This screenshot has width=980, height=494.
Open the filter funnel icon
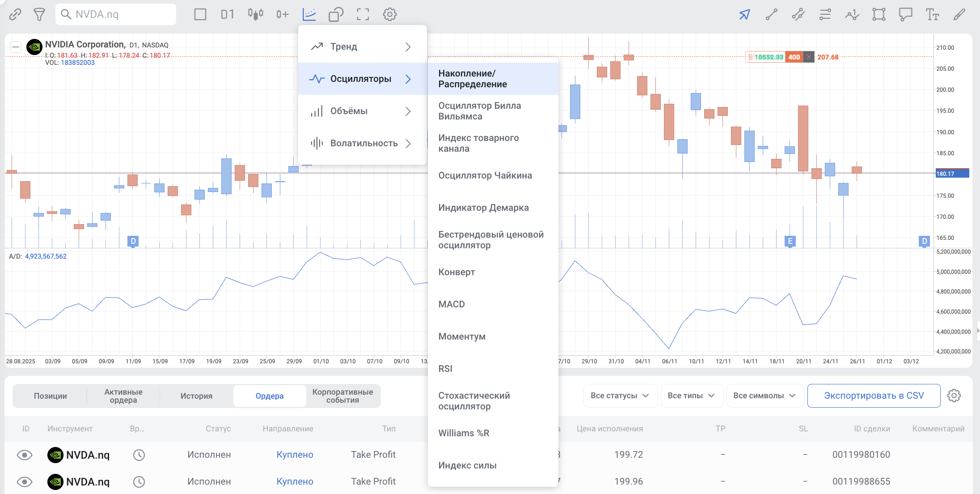(x=39, y=14)
